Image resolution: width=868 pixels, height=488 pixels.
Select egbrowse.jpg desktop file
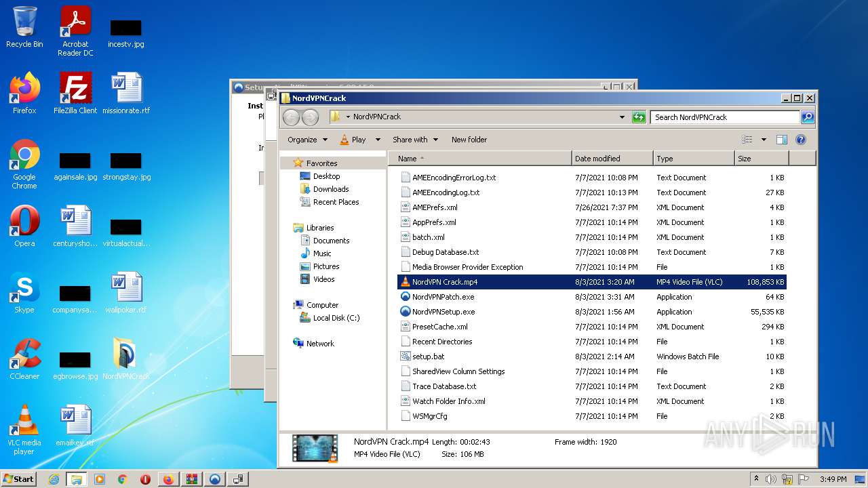point(75,365)
